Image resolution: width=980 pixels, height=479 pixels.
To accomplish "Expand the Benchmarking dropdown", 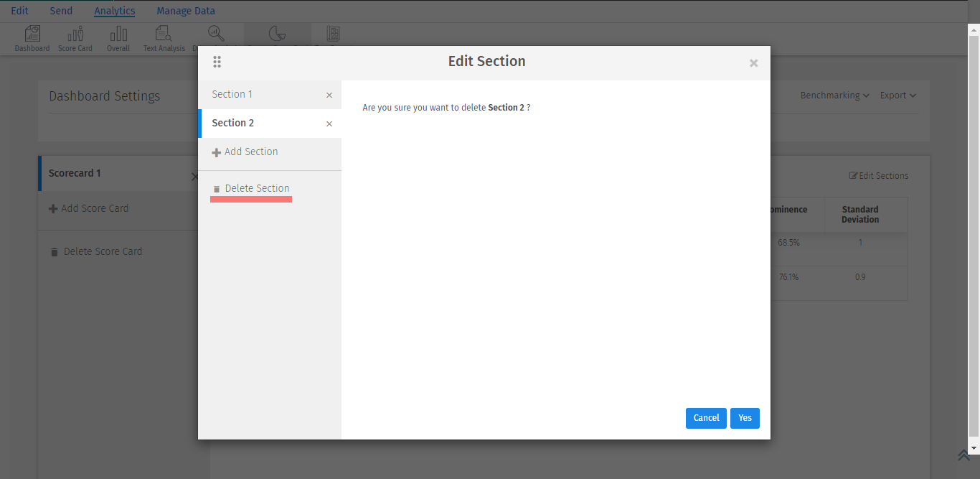I will coord(834,95).
